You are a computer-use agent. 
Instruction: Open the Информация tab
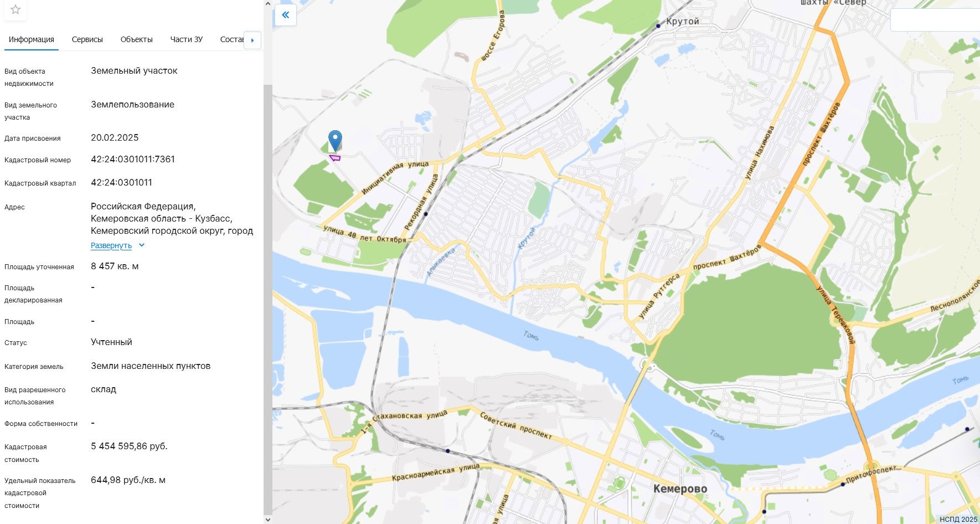[x=32, y=39]
